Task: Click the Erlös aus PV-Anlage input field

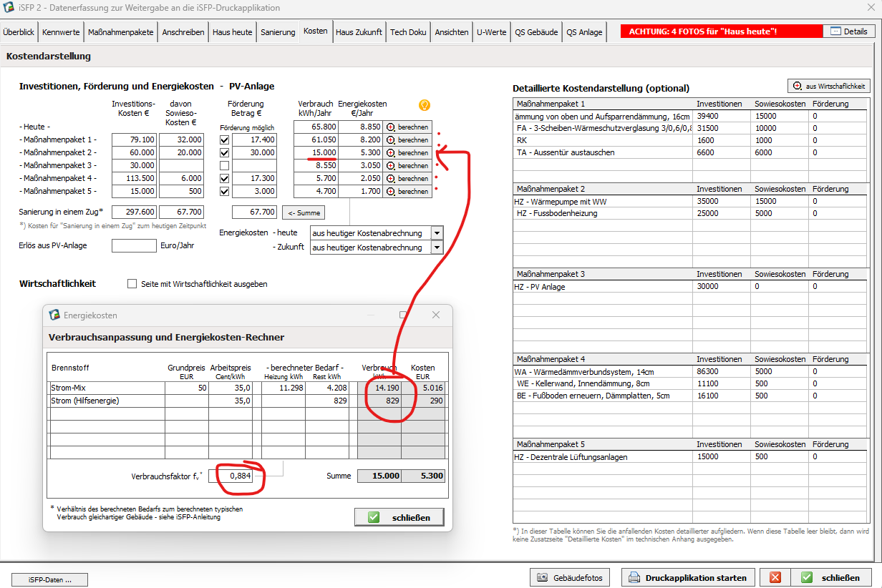Action: (134, 246)
